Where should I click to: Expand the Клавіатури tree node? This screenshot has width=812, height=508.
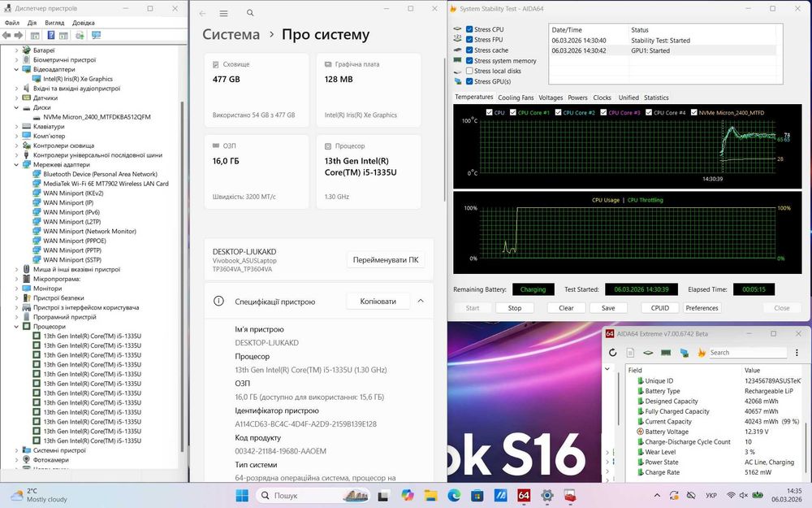tap(16, 127)
